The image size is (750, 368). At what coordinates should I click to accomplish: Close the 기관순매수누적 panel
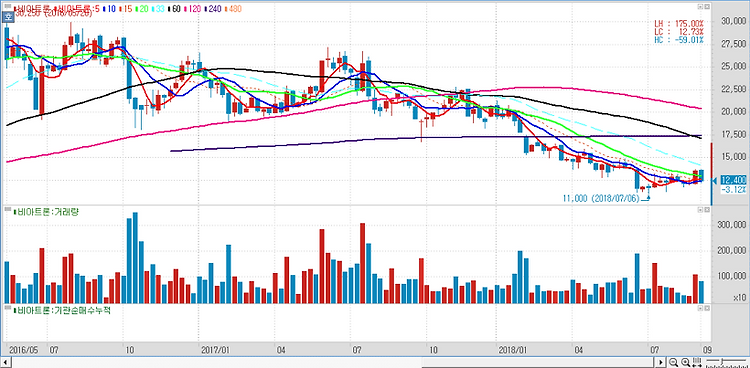click(x=706, y=309)
